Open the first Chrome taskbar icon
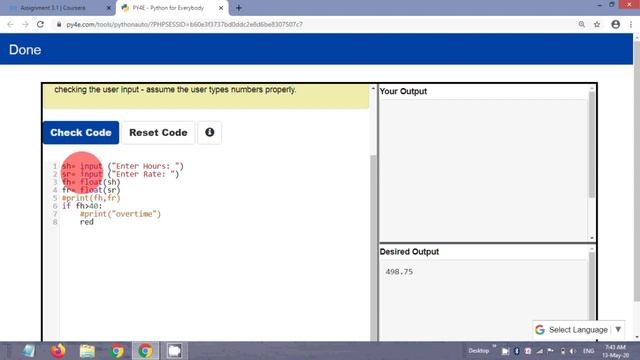 (x=117, y=351)
